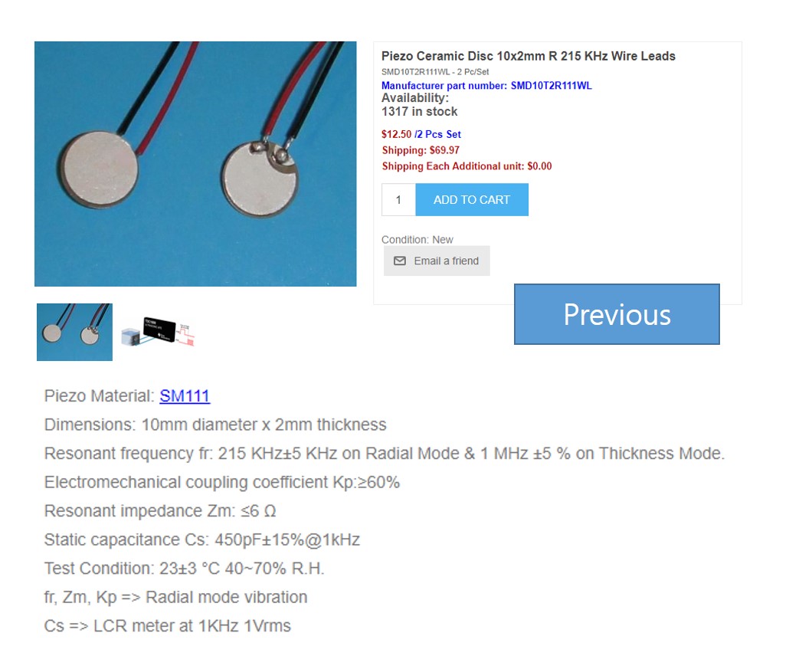Viewport: 812px width, 646px height.
Task: Click the left piezo disc in photo
Action: pyautogui.click(x=98, y=169)
